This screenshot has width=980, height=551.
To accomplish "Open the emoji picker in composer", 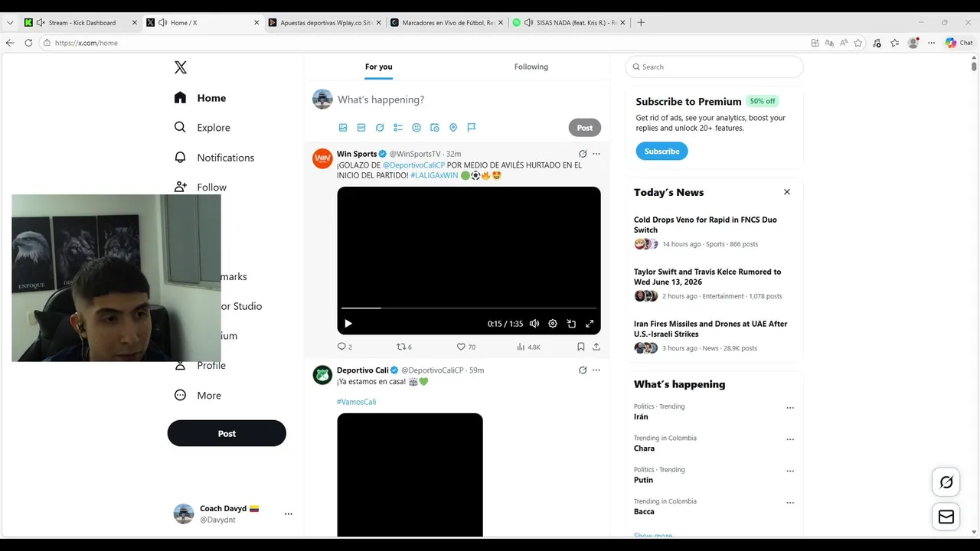I will click(x=416, y=128).
